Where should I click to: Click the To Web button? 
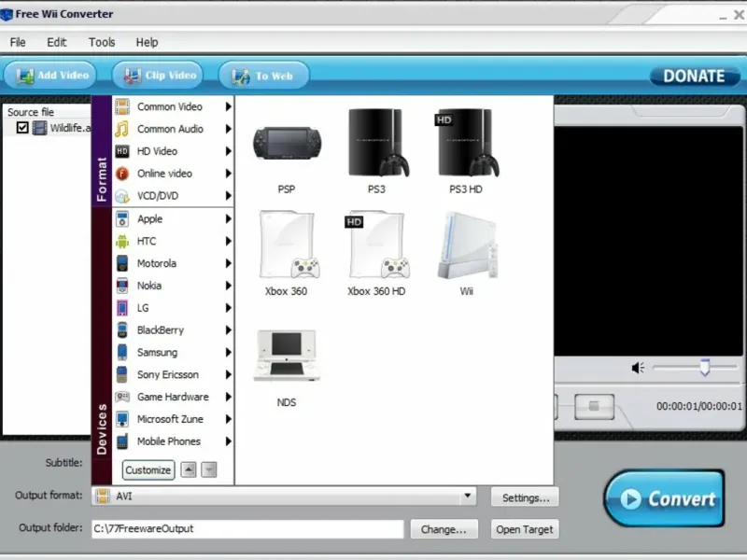tap(264, 76)
